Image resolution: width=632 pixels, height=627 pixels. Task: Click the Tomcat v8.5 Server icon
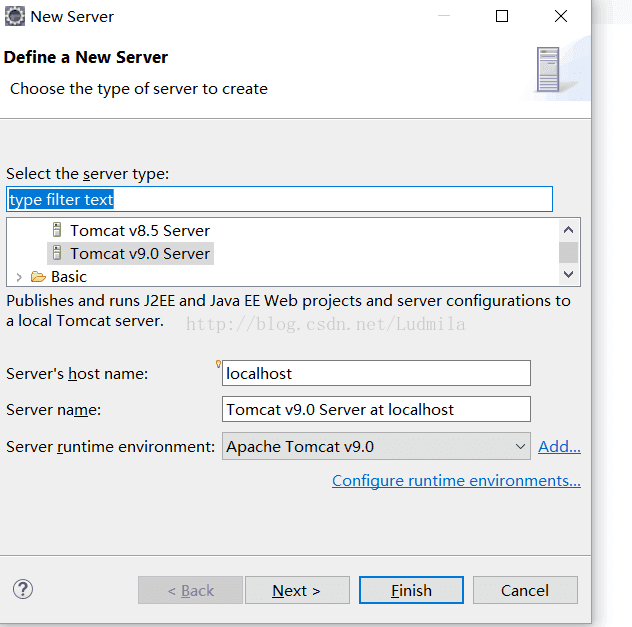[x=57, y=230]
